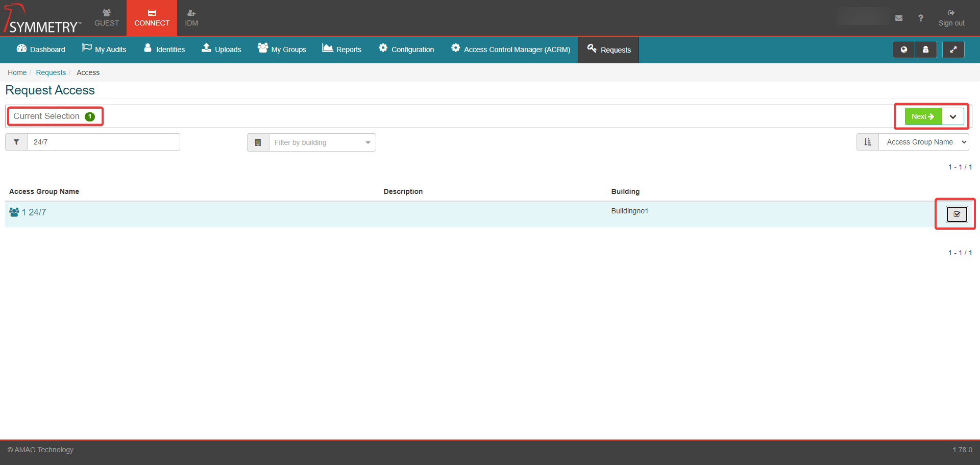Image resolution: width=980 pixels, height=465 pixels.
Task: Click the building icon beside filter
Action: tap(258, 142)
